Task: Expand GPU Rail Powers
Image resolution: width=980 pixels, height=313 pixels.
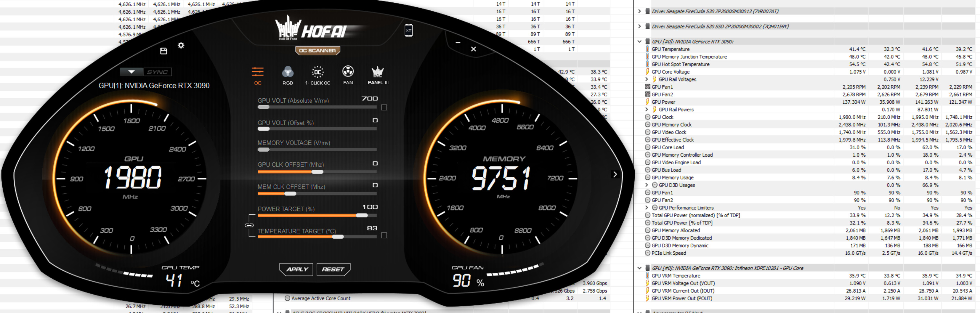Action: click(647, 110)
